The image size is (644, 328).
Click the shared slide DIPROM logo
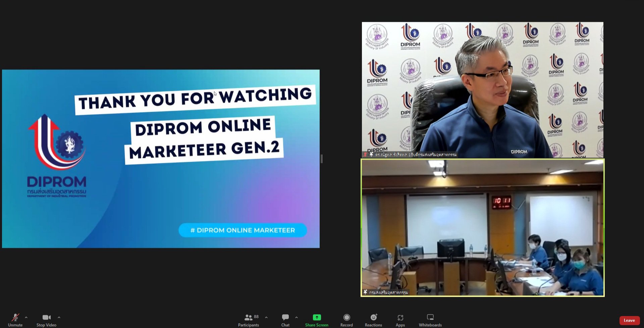(x=57, y=156)
